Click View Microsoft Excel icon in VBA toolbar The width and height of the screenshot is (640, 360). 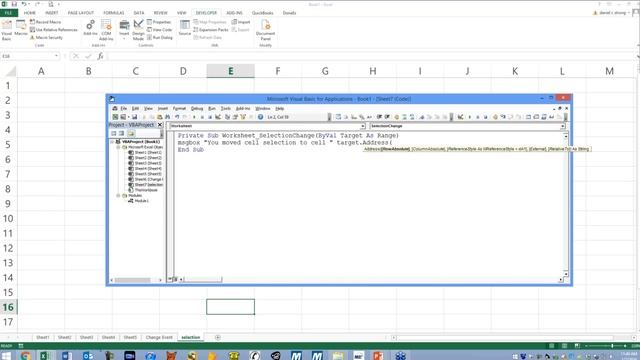coord(115,117)
